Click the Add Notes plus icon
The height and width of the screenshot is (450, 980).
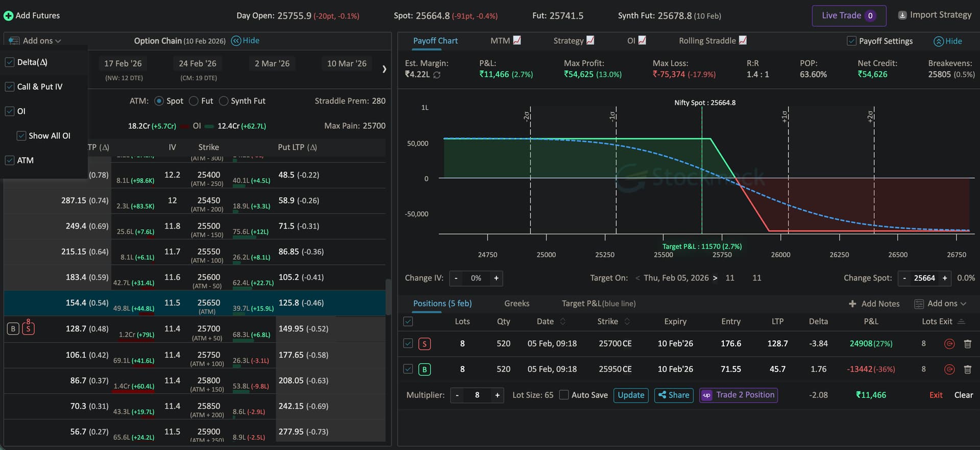pos(852,304)
